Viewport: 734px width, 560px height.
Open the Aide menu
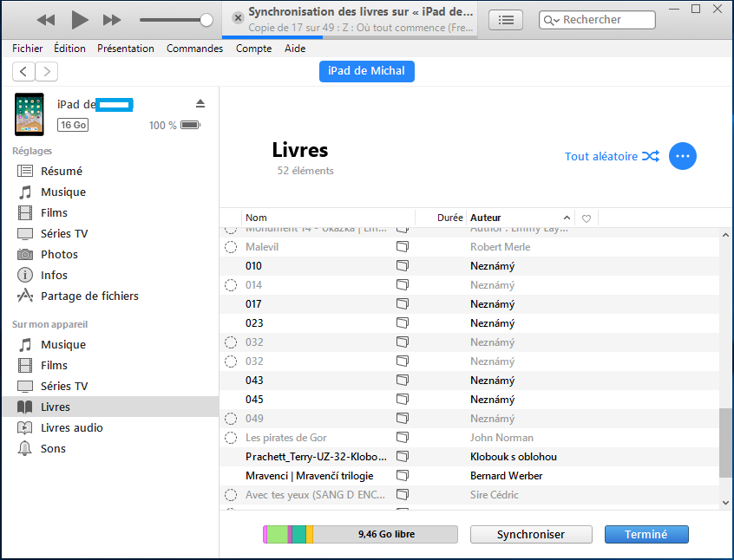click(x=295, y=49)
